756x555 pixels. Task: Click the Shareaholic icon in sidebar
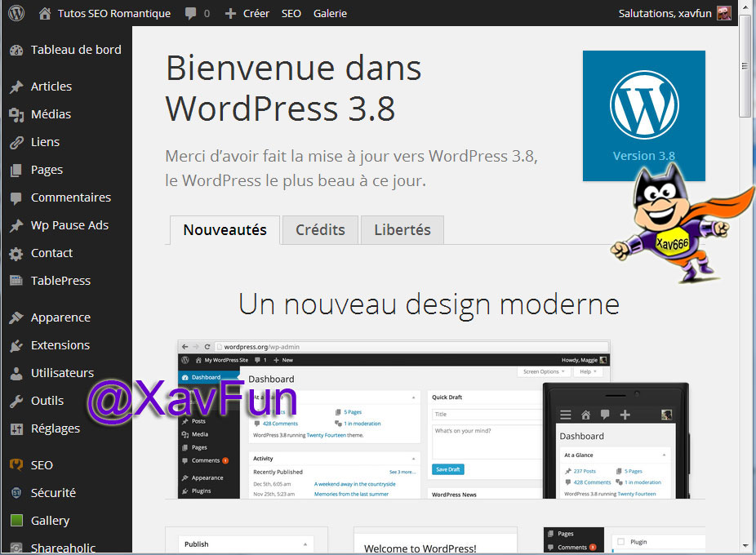(16, 548)
